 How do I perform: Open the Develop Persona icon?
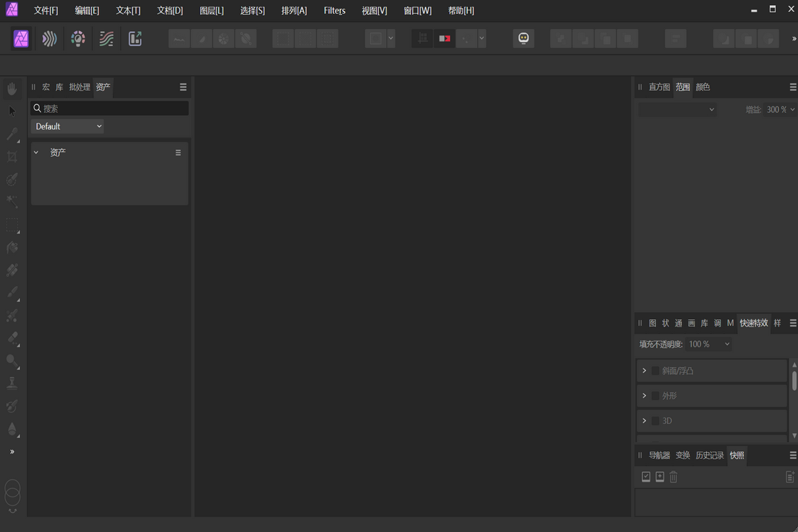78,39
